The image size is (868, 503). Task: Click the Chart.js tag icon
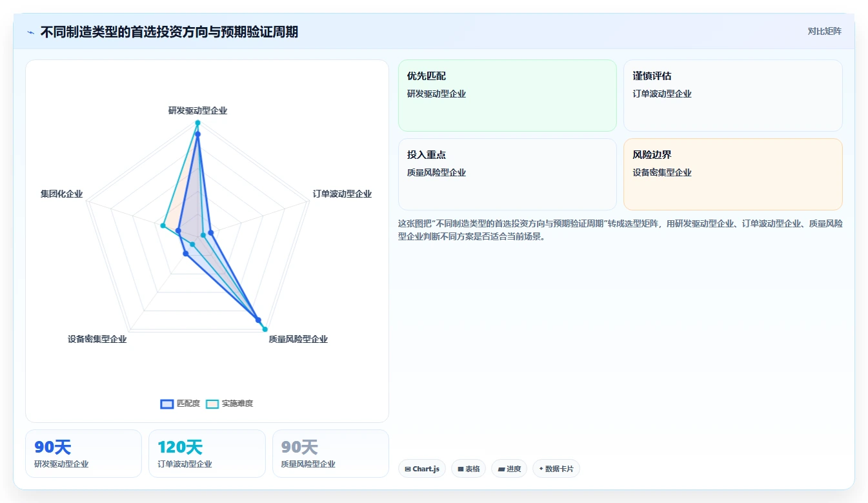click(x=408, y=469)
